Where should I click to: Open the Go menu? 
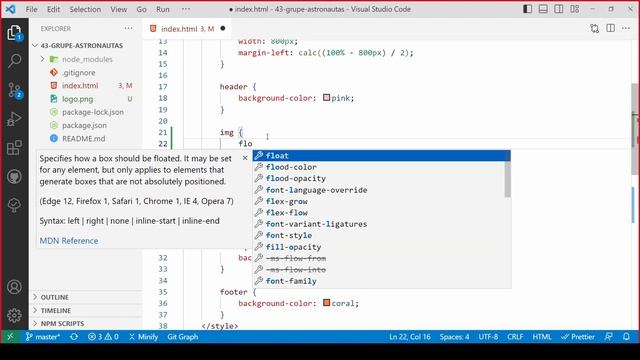click(141, 9)
